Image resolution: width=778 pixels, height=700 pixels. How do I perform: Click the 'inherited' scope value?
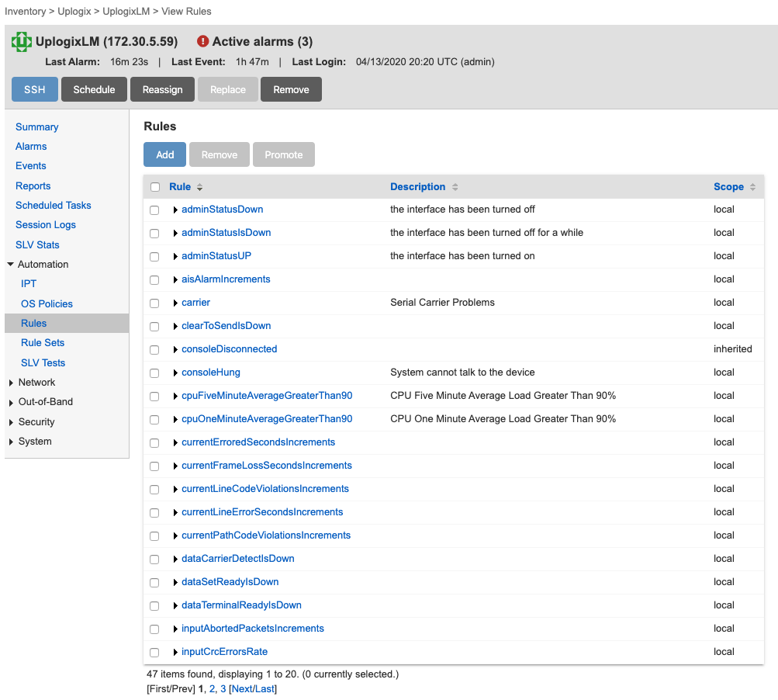pos(732,349)
